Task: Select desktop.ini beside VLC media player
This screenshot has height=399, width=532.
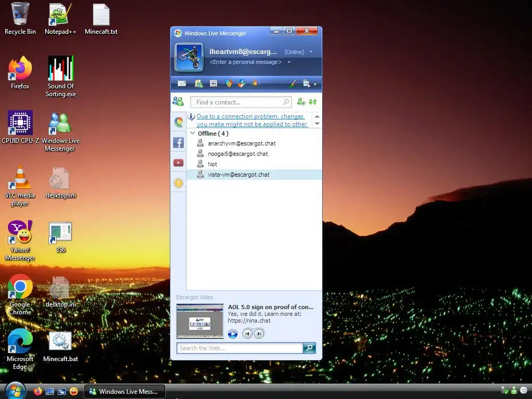Action: 61,182
